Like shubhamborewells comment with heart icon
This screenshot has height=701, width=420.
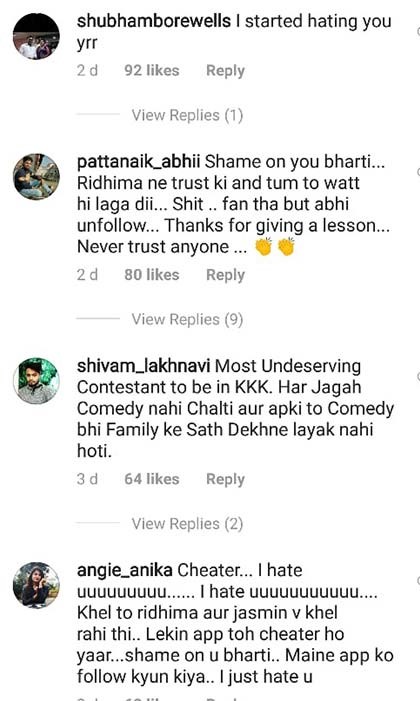click(x=418, y=32)
